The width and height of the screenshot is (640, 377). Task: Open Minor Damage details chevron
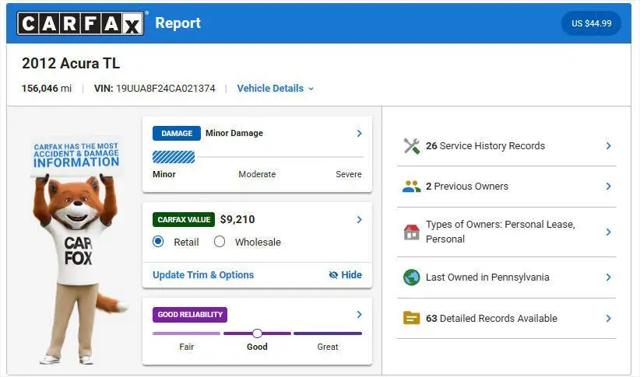359,133
